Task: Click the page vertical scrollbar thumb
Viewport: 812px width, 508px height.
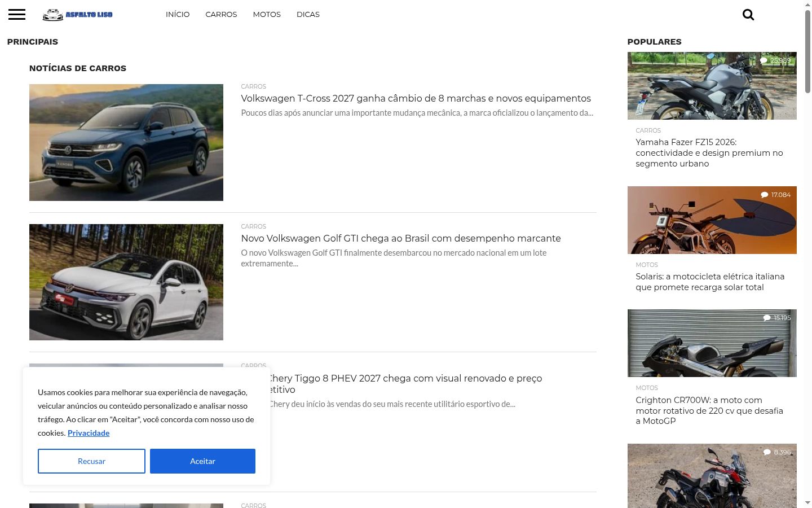Action: click(807, 51)
